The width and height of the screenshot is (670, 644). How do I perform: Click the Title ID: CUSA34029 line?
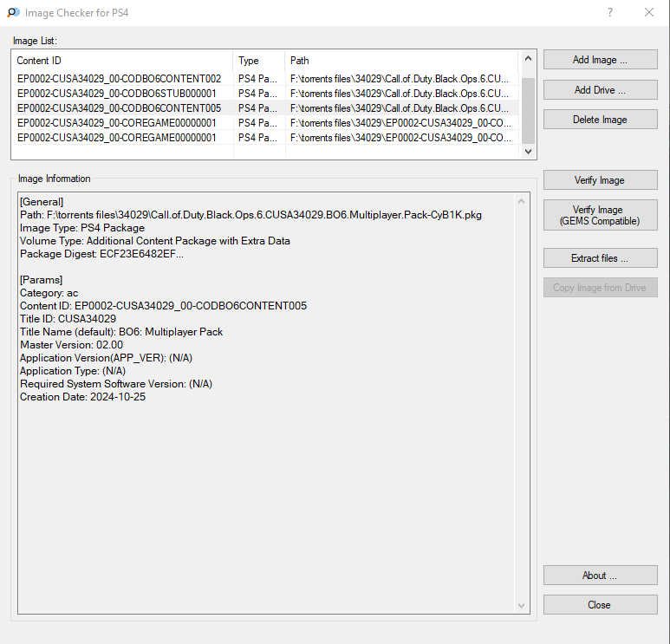(68, 319)
